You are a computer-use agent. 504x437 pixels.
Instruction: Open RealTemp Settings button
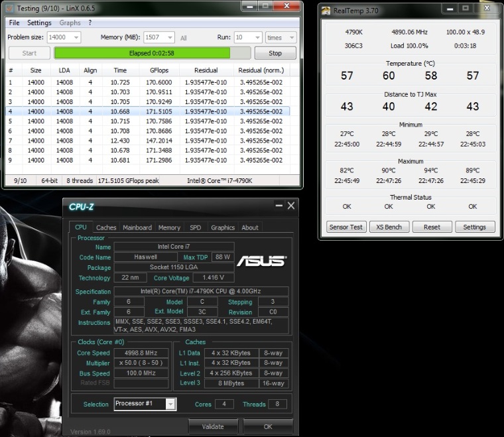[x=474, y=227]
